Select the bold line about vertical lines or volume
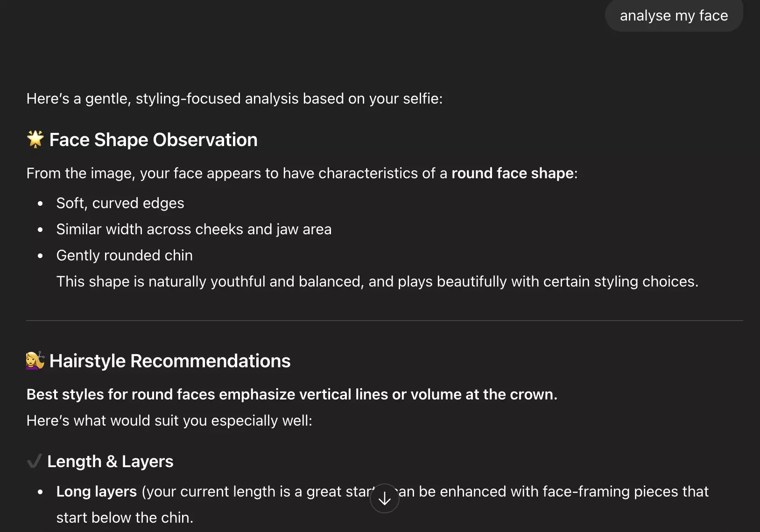760x532 pixels. click(291, 394)
